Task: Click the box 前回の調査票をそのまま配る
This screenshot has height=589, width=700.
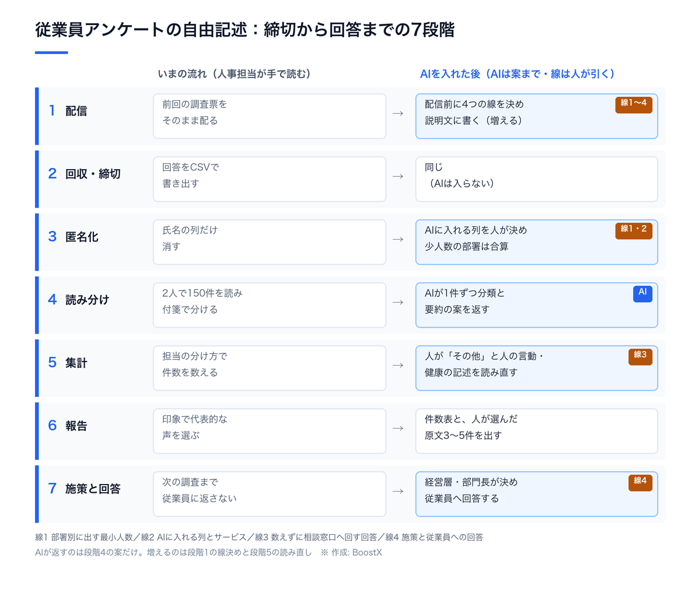Action: (x=269, y=116)
